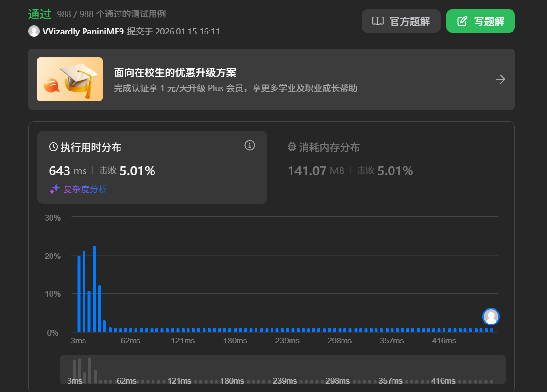
Task: Click the 面向在校生的优惠升级方案 banner title
Action: (x=175, y=72)
